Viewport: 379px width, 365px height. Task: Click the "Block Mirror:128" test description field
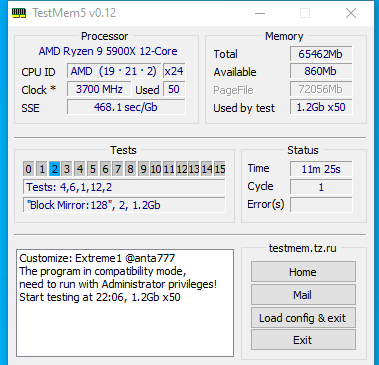point(124,205)
